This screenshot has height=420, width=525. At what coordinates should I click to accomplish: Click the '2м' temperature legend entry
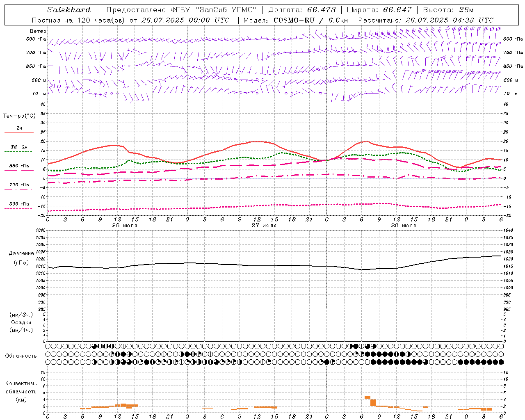pyautogui.click(x=19, y=128)
